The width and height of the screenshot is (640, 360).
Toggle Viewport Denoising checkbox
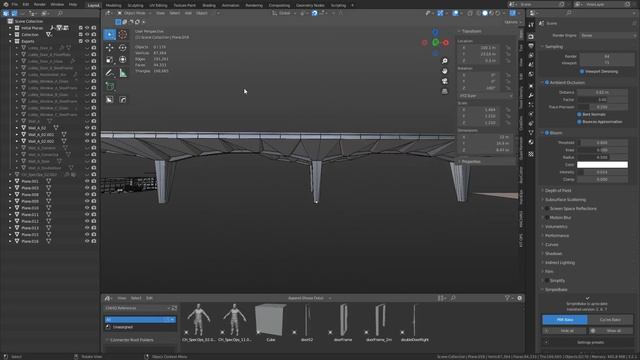coord(582,72)
